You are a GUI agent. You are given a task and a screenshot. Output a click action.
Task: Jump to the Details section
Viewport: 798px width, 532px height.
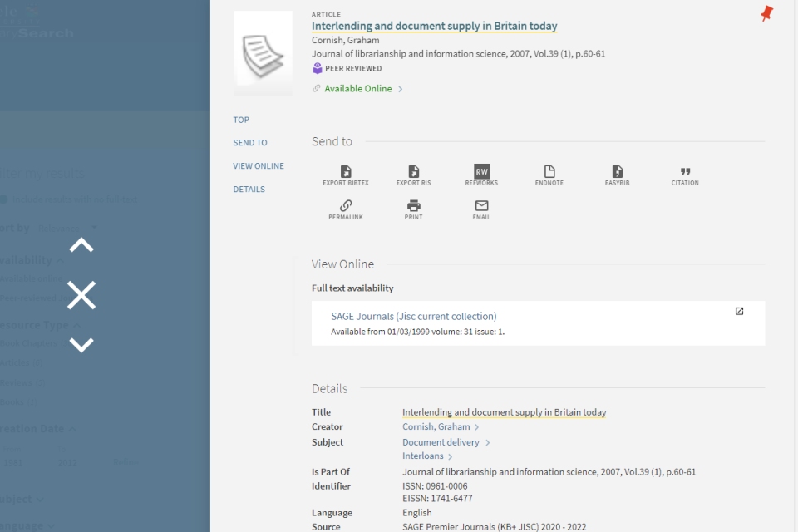(249, 190)
